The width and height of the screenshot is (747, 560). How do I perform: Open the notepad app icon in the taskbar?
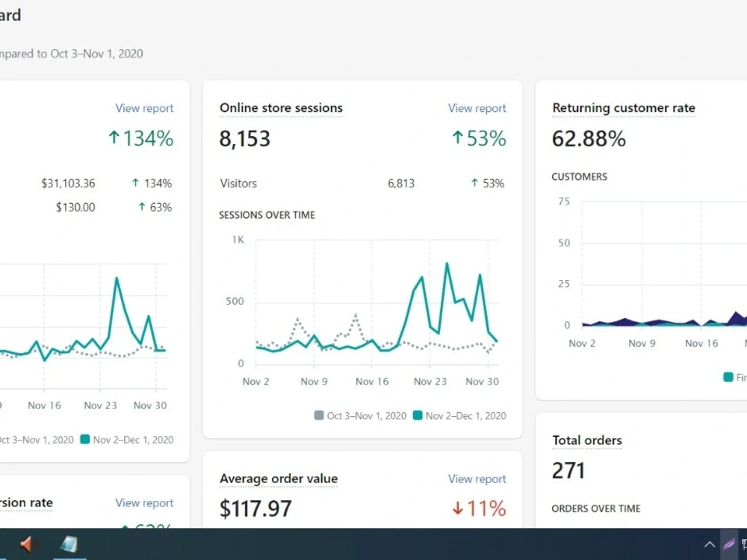[x=69, y=544]
